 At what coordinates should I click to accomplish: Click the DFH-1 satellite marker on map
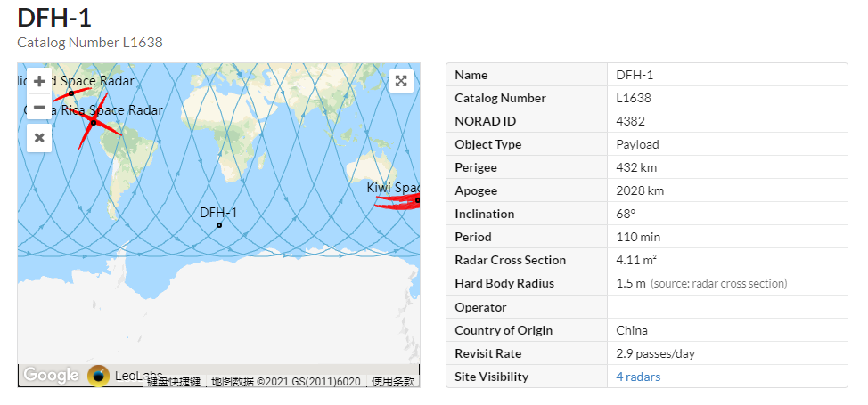[x=218, y=225]
